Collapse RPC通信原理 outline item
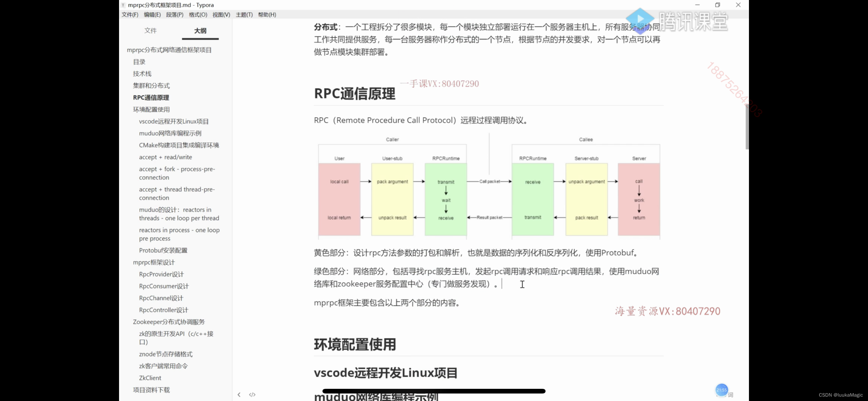 coord(128,97)
